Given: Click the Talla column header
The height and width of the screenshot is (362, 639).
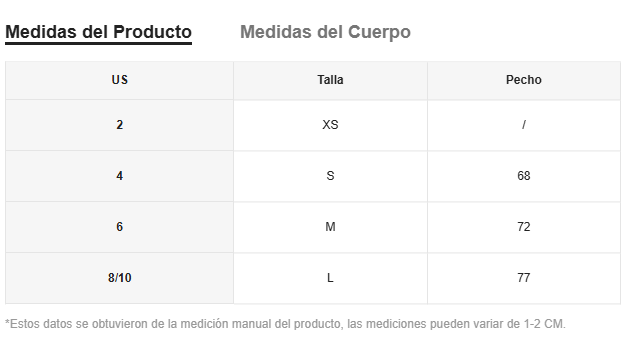Looking at the screenshot, I should [x=331, y=80].
